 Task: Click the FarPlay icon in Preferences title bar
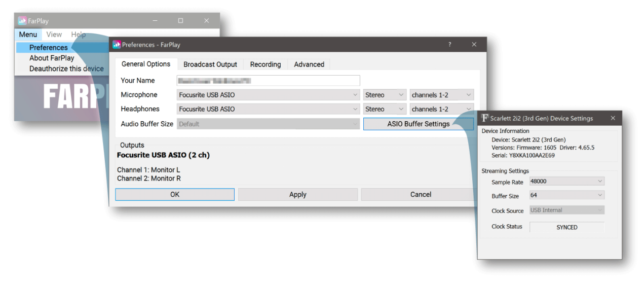(x=117, y=45)
